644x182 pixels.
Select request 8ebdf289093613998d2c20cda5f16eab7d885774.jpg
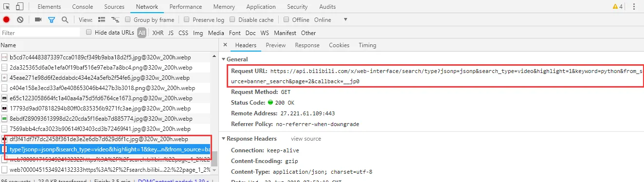106,118
